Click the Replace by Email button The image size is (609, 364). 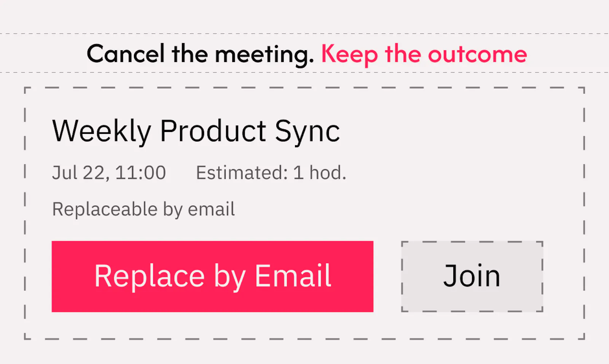212,277
